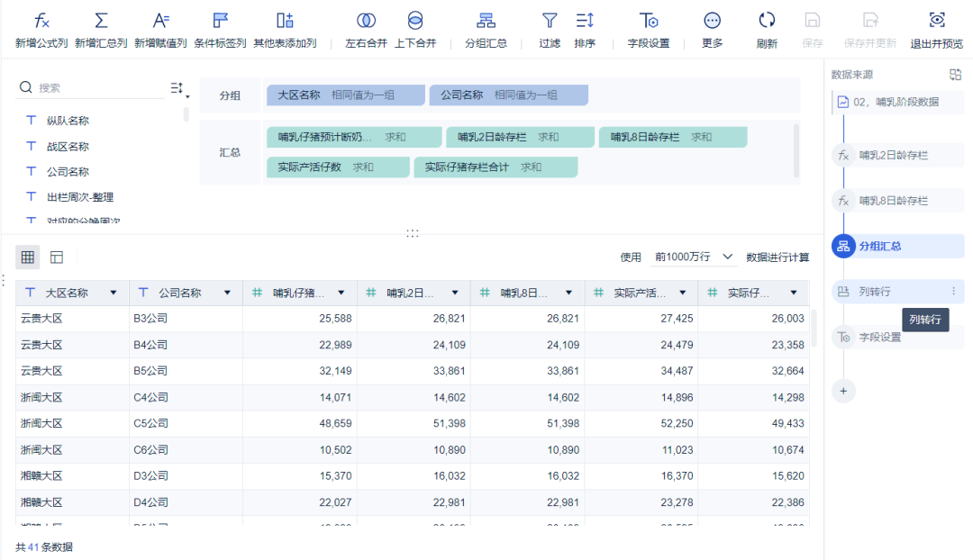
Task: Select the 条件标签列 conditional label tool
Action: (x=221, y=31)
